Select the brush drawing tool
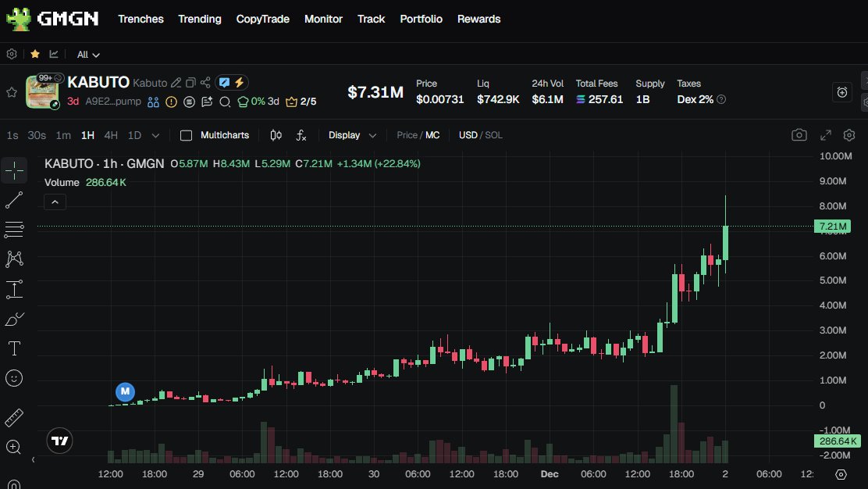Image resolution: width=868 pixels, height=489 pixels. pyautogui.click(x=14, y=319)
